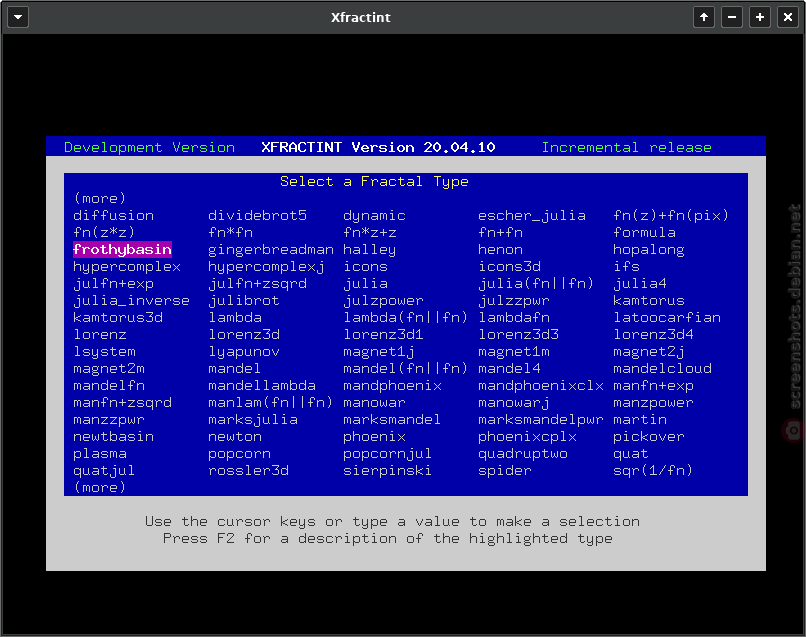Pick quatjul from the list
Screen dimensions: 806x637
[104, 470]
